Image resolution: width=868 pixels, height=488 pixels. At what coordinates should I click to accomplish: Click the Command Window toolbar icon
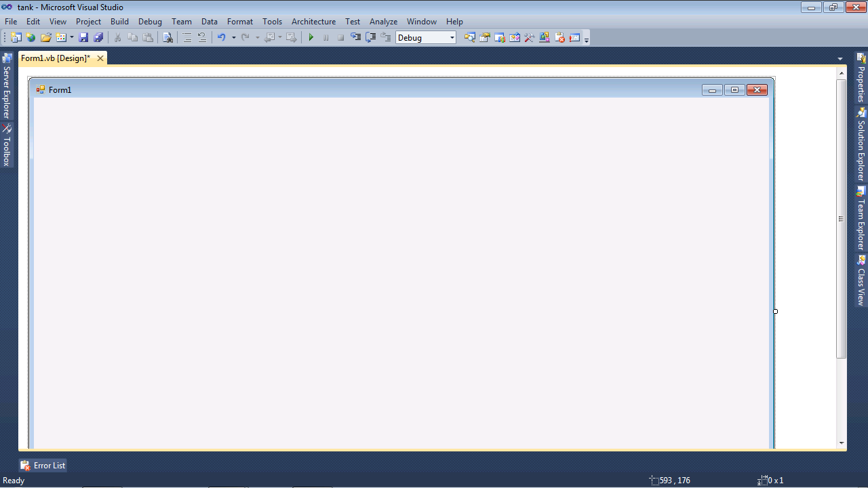coord(575,38)
